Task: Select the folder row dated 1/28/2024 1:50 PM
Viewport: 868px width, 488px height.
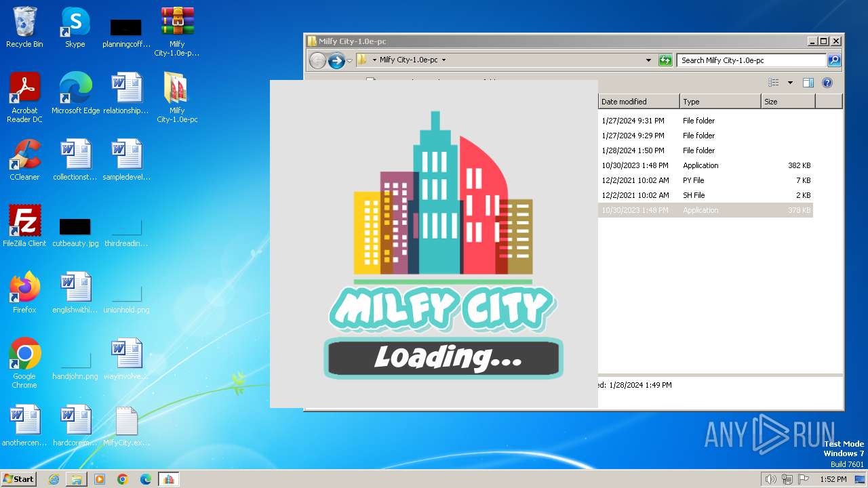Action: pyautogui.click(x=705, y=150)
